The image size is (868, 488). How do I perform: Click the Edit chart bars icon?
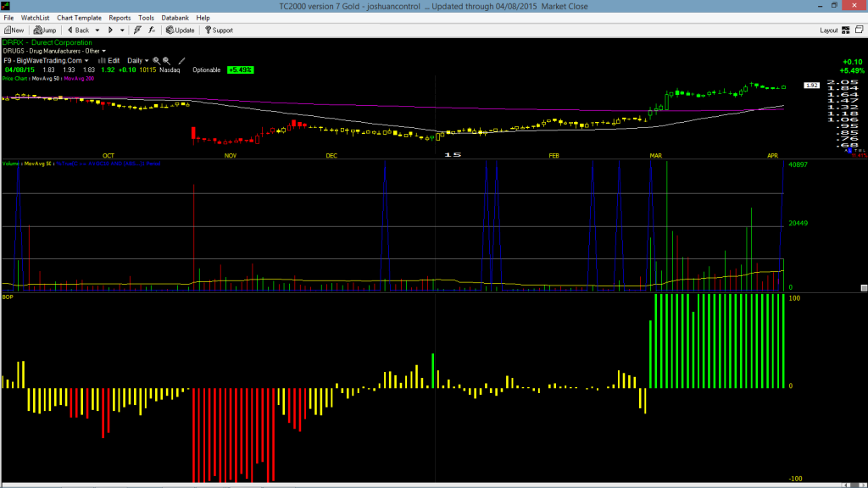[102, 61]
